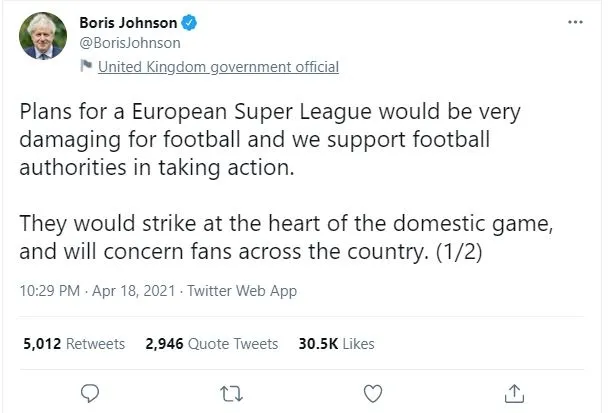Click the Boris Johnson display name
Image resolution: width=612 pixels, height=413 pixels.
coord(127,22)
